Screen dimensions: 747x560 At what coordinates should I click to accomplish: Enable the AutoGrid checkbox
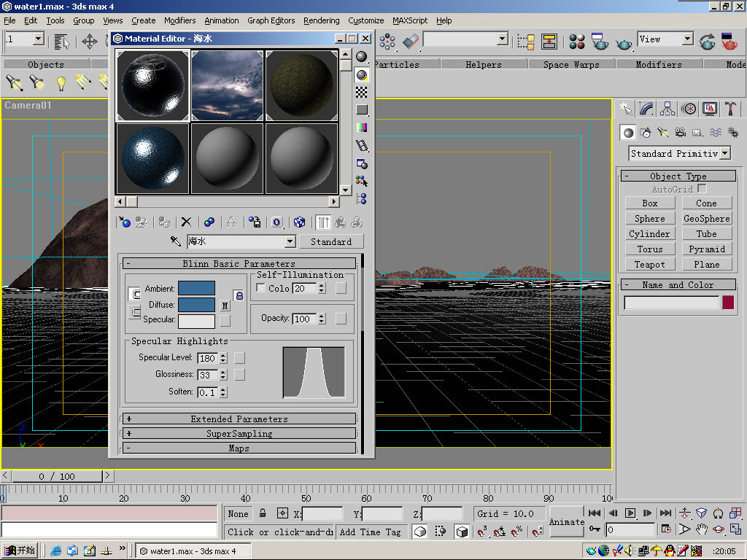(x=702, y=189)
